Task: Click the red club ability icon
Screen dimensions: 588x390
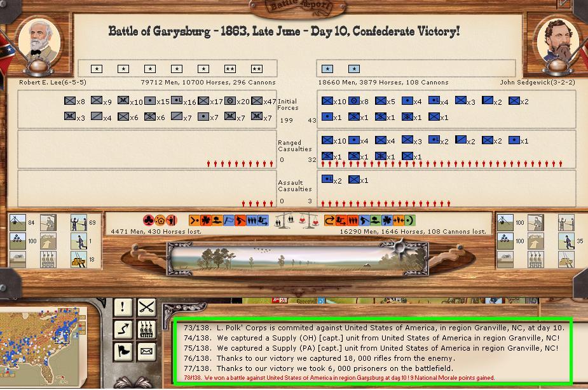Action: point(148,220)
